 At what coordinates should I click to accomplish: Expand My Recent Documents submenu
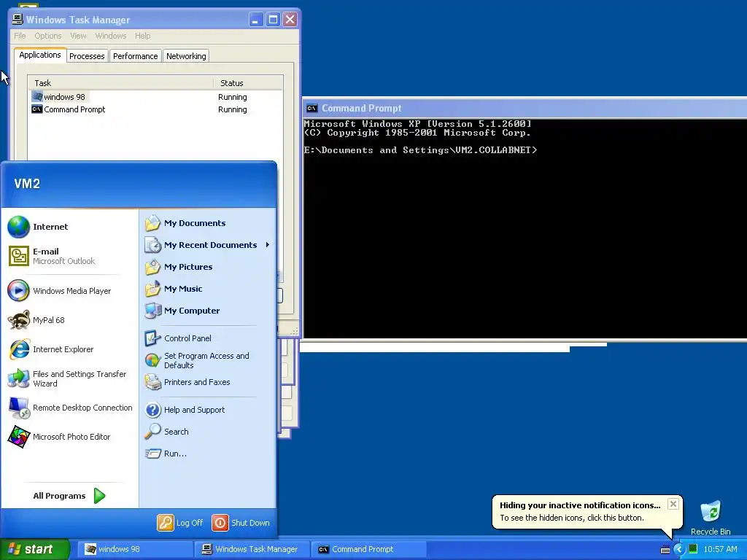click(x=208, y=245)
